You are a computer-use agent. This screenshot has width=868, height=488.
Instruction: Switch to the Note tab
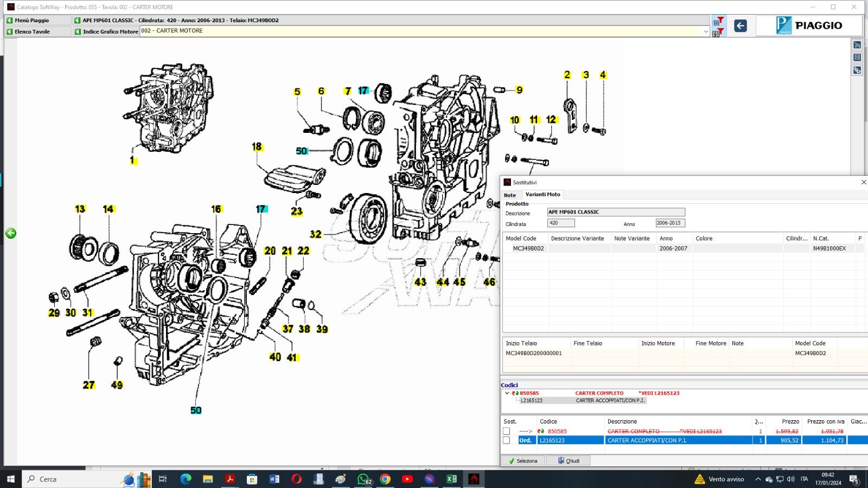point(510,195)
